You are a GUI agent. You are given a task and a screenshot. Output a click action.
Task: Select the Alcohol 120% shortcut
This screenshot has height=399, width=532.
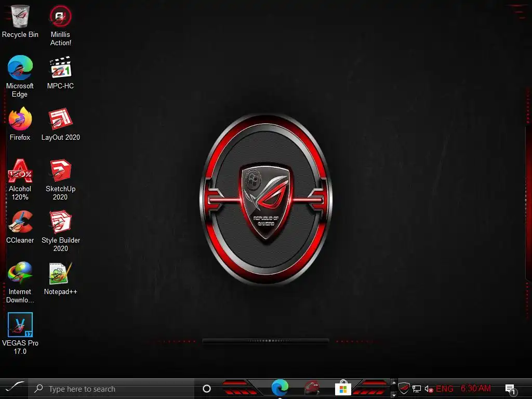pyautogui.click(x=20, y=179)
